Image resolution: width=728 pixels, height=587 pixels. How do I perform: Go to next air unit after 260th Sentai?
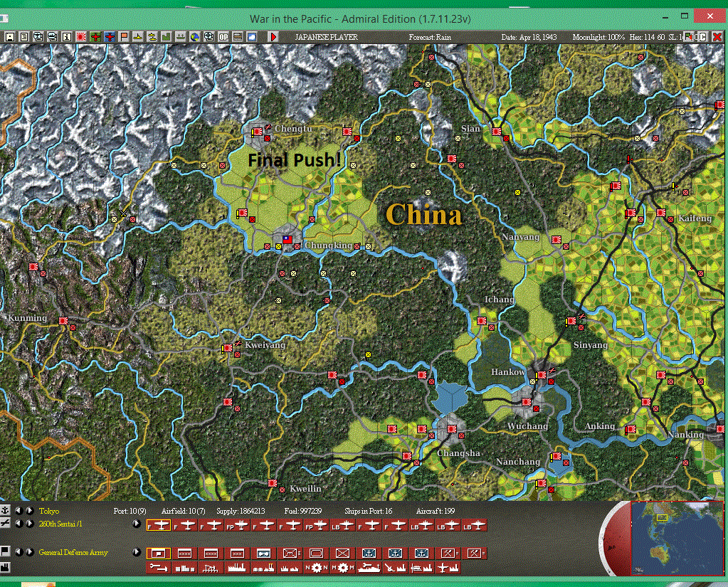pos(29,524)
